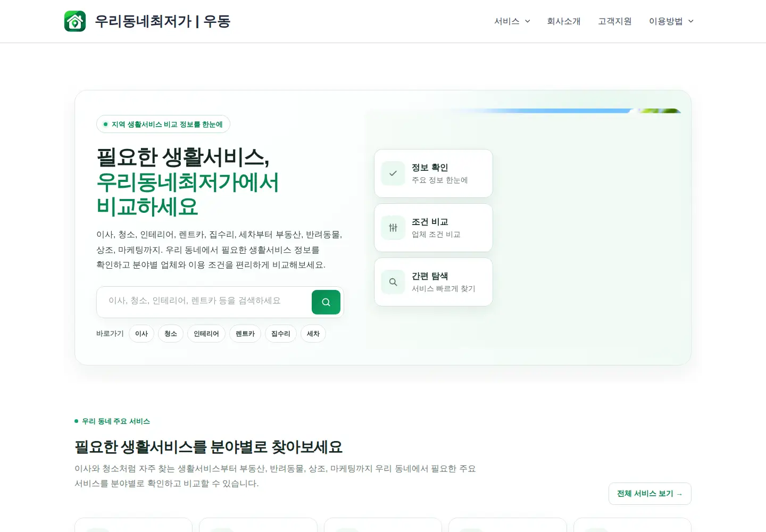
Task: Click the 조건 비교 card title
Action: tap(430, 222)
